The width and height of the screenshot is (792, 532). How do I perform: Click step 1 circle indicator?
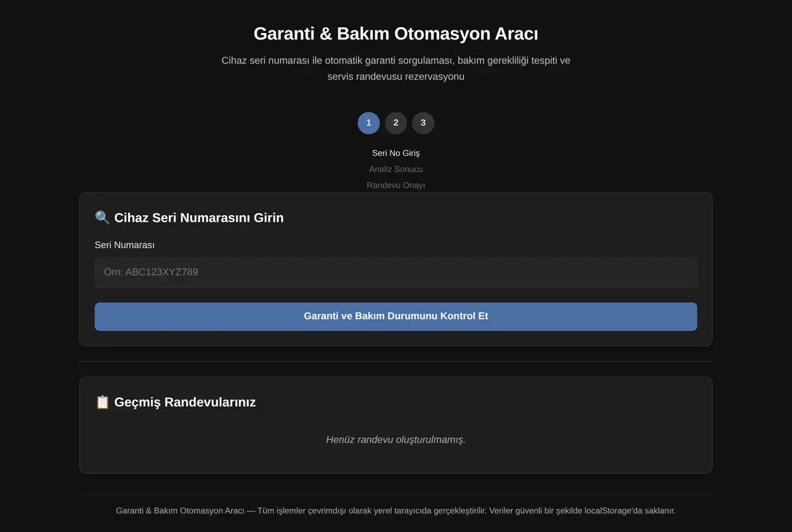[368, 123]
